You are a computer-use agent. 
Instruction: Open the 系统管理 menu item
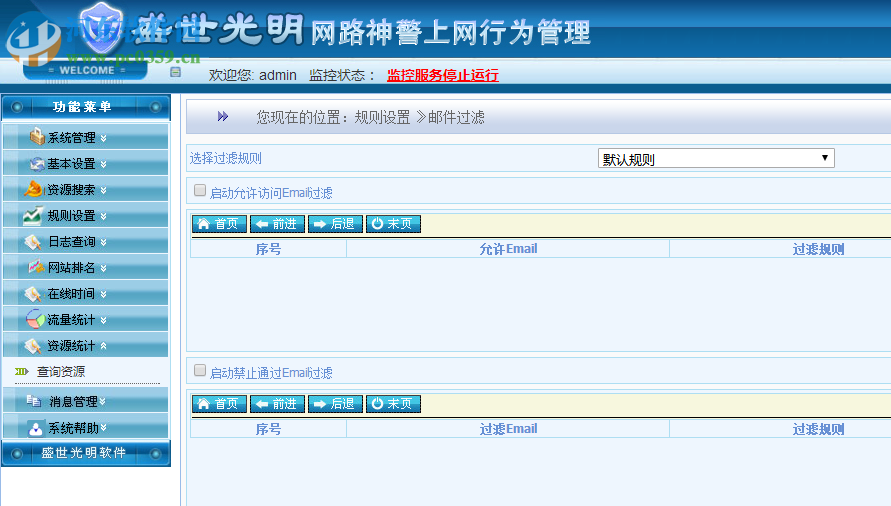[85, 137]
